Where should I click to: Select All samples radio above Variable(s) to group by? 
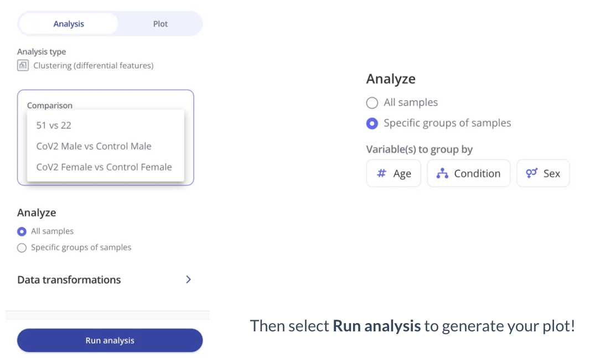[x=372, y=103]
